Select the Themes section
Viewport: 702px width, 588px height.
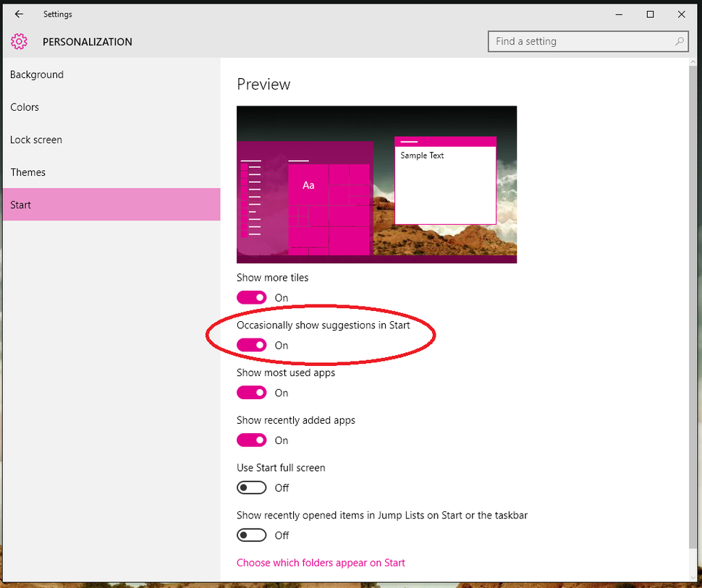coord(111,173)
